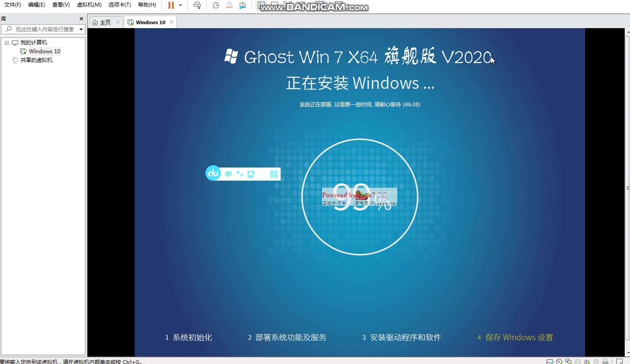Select 我的计算机 in the library tree
This screenshot has height=364, width=630.
coord(34,43)
